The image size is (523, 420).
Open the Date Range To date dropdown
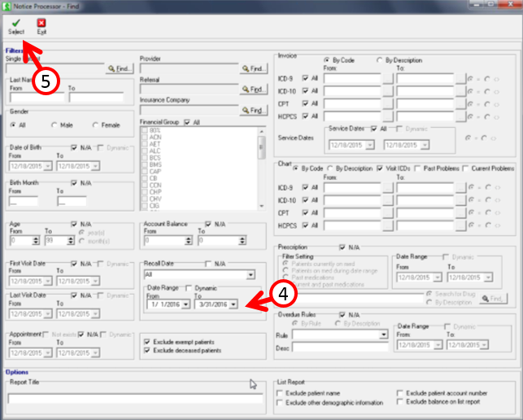(233, 304)
